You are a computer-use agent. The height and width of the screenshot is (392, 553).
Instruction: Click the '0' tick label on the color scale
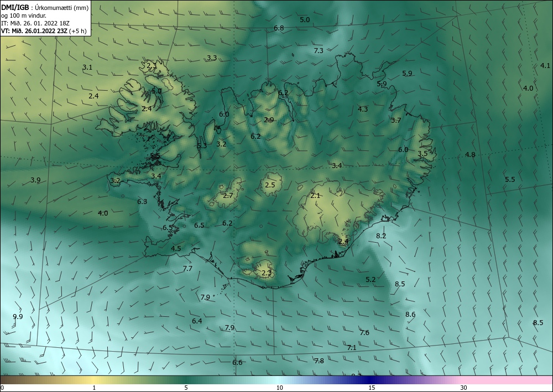point(2,388)
